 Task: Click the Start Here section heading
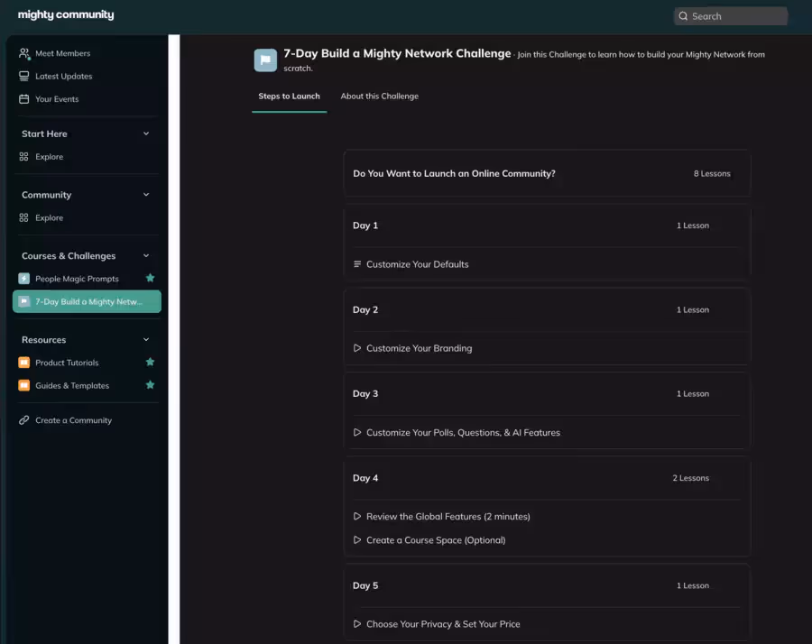coord(44,133)
